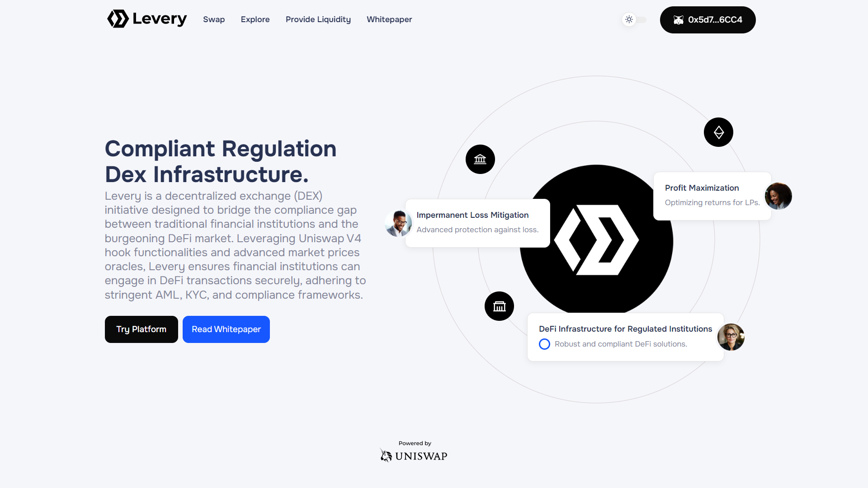Screen dimensions: 868x488
Task: Click the avatar on the Profit Maximization card
Action: point(778,196)
